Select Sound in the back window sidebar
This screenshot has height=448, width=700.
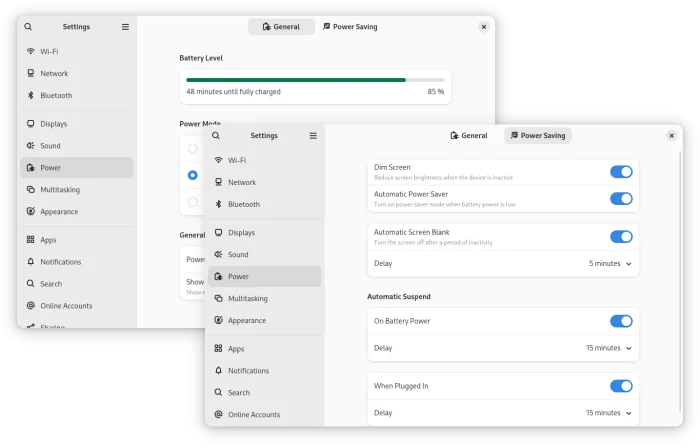(77, 145)
